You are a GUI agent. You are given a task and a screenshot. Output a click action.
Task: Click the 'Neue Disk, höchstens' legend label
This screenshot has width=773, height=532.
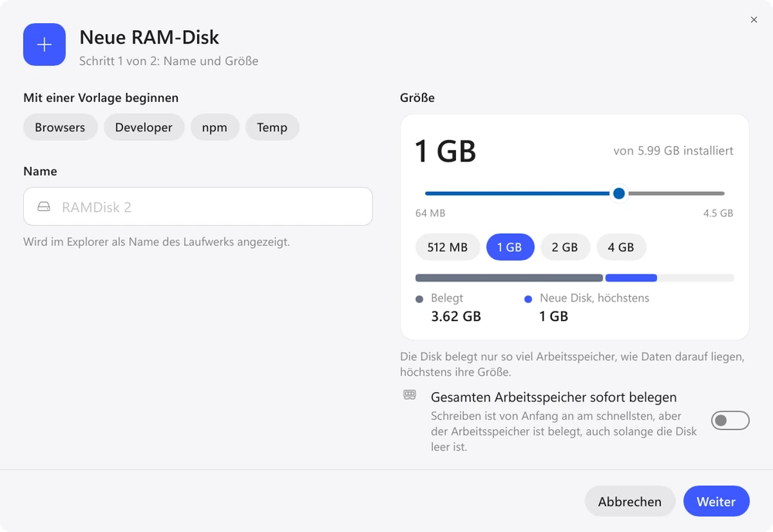594,298
